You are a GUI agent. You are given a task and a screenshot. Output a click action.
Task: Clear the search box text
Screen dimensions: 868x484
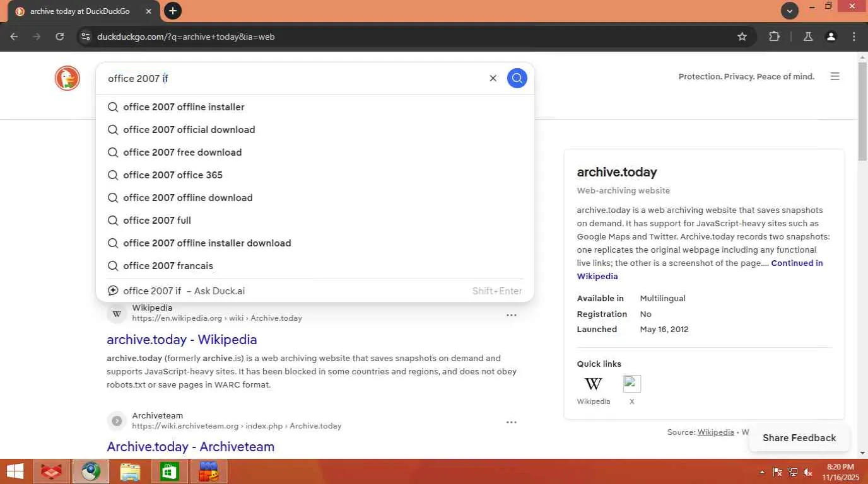click(493, 78)
